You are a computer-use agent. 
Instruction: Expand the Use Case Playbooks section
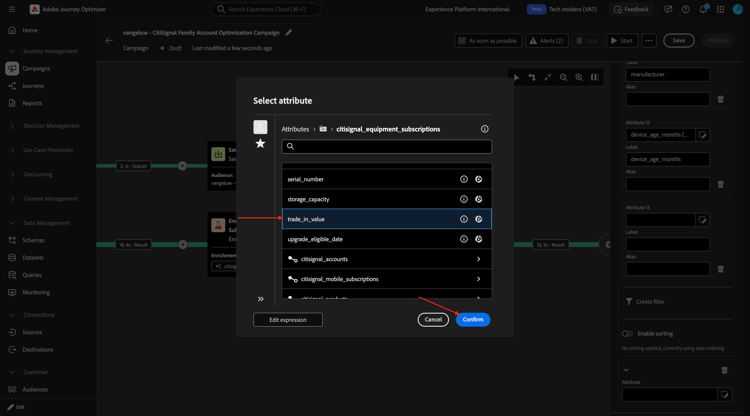(12, 150)
